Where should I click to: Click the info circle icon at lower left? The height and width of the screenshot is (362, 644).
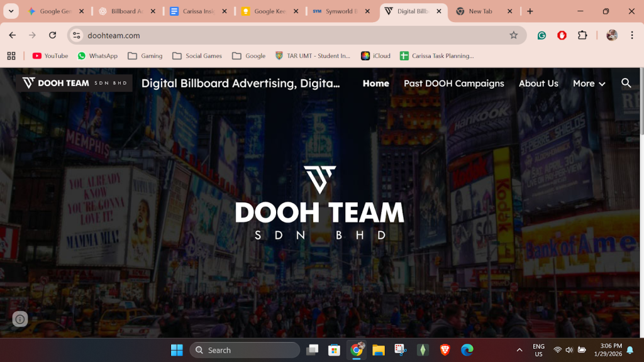pyautogui.click(x=19, y=319)
